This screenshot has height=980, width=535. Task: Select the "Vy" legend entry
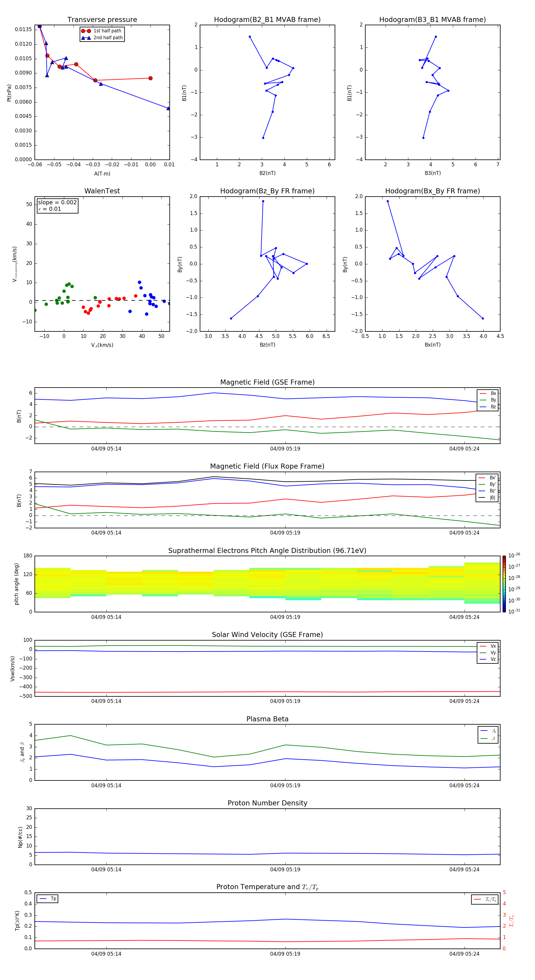point(488,652)
